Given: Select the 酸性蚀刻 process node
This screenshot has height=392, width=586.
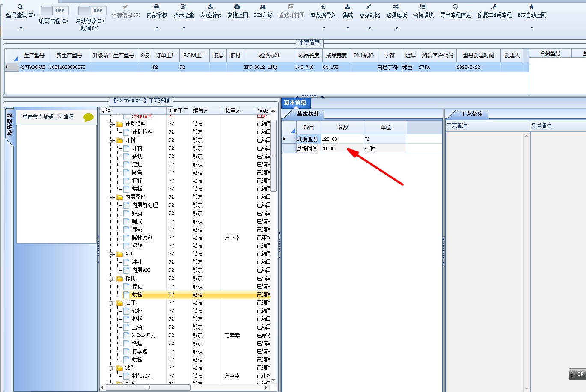Looking at the screenshot, I should pos(142,238).
